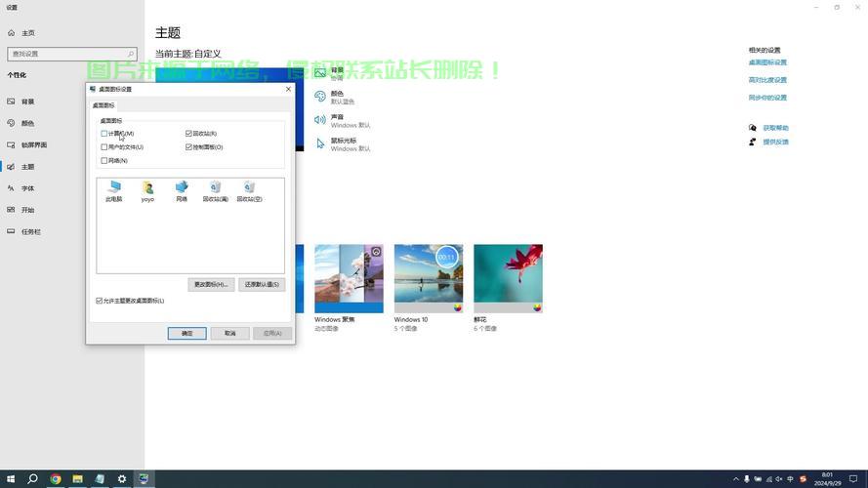Image resolution: width=868 pixels, height=488 pixels.
Task: Open the Windows Start menu
Action: click(11, 478)
